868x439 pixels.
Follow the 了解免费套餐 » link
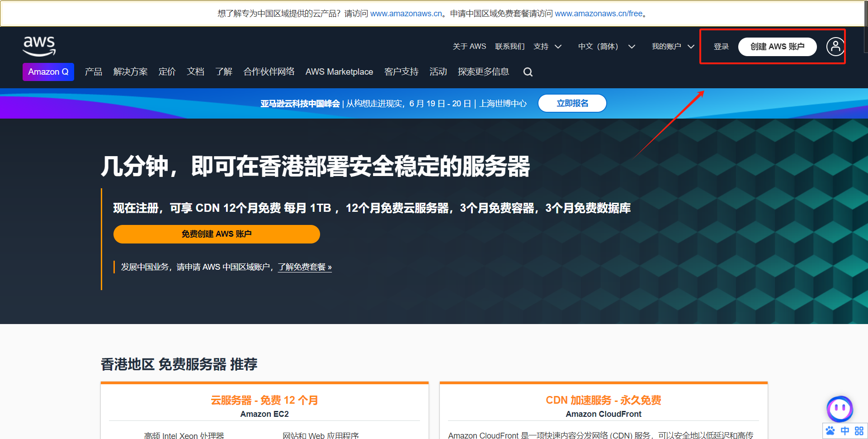point(305,267)
